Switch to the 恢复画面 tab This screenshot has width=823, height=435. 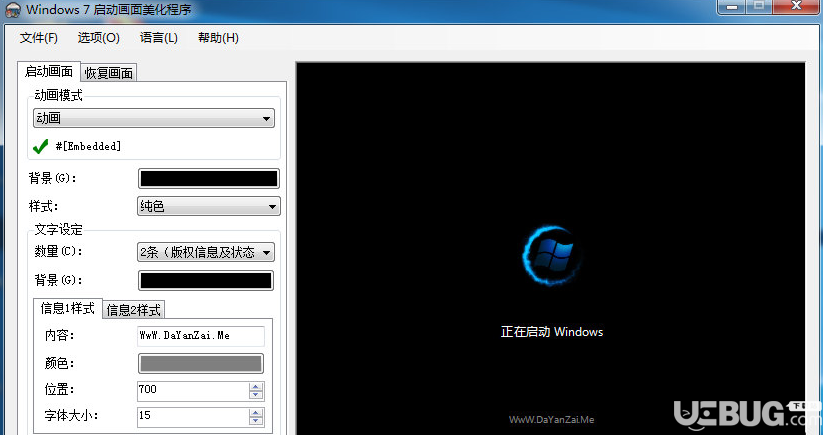(x=109, y=73)
